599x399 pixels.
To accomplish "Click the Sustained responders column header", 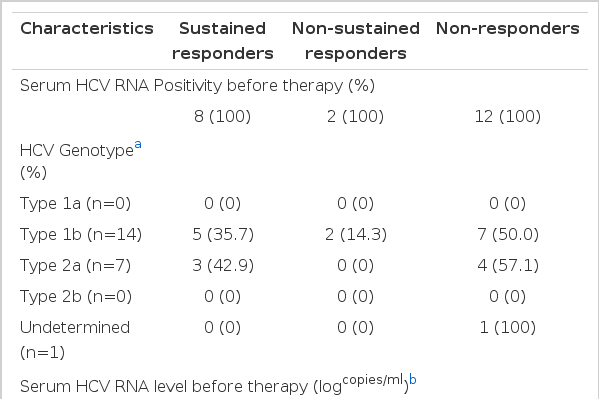I will coord(223,41).
